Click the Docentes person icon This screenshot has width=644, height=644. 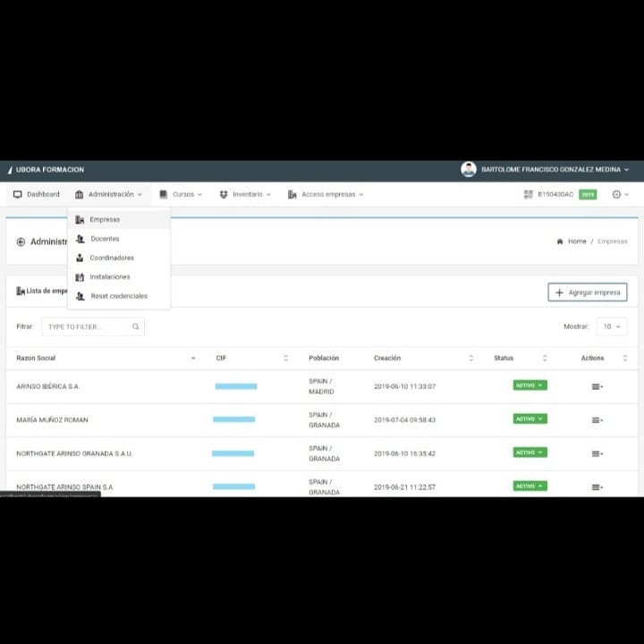[80, 239]
